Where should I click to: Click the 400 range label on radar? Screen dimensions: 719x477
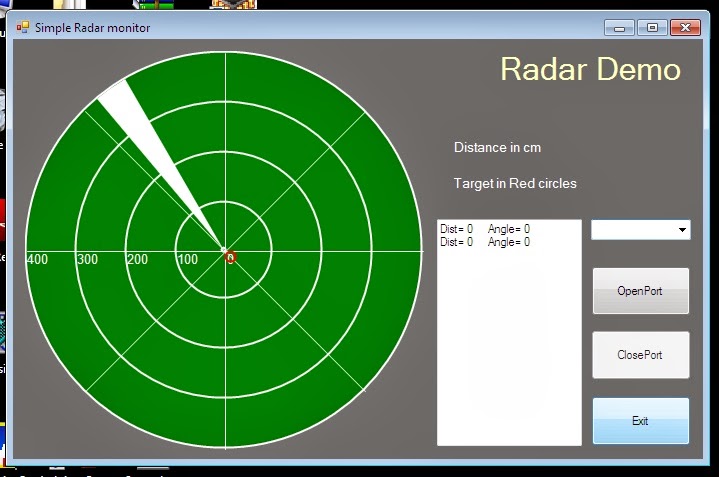[x=37, y=260]
